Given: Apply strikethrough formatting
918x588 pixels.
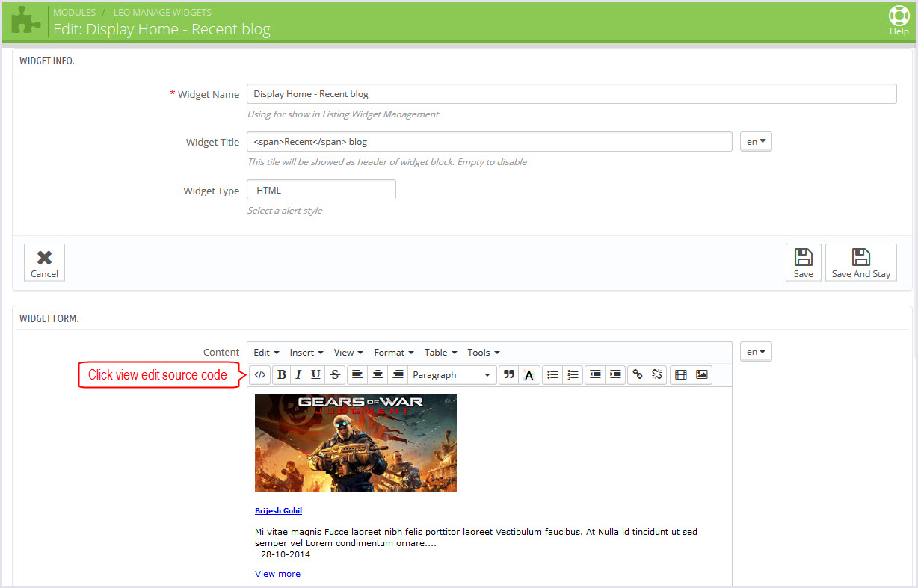Looking at the screenshot, I should pyautogui.click(x=335, y=374).
